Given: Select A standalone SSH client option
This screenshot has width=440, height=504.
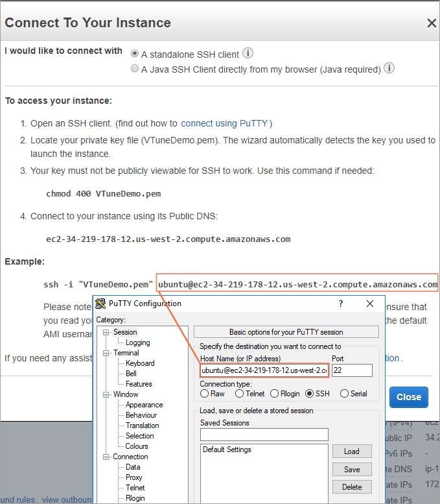Looking at the screenshot, I should coord(135,53).
